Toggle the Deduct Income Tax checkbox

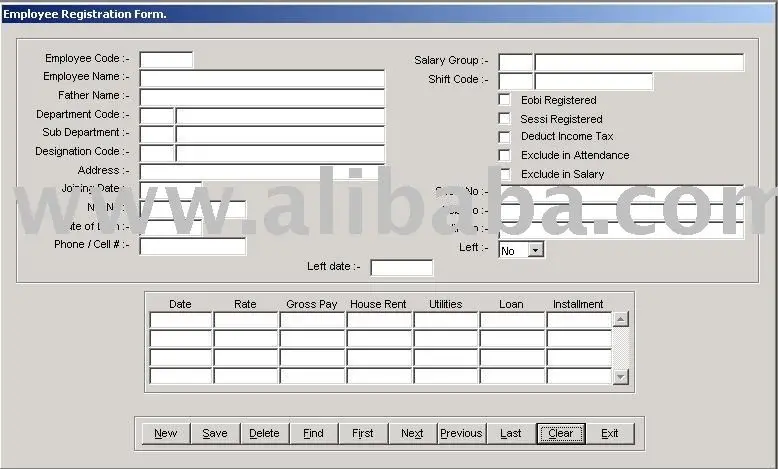pyautogui.click(x=504, y=137)
